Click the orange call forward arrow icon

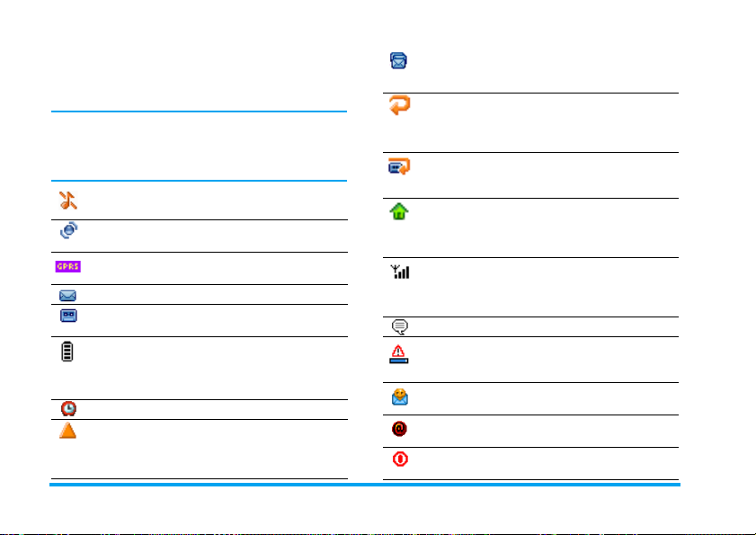400,105
